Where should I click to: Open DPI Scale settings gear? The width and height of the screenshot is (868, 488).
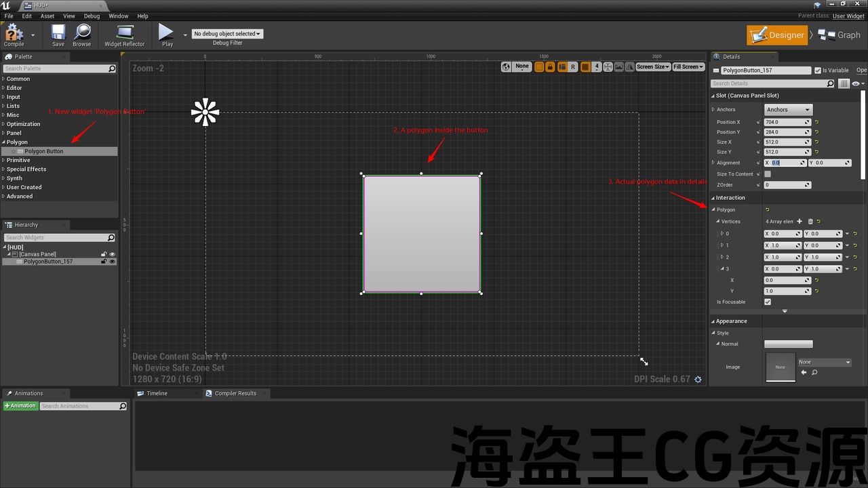point(698,380)
